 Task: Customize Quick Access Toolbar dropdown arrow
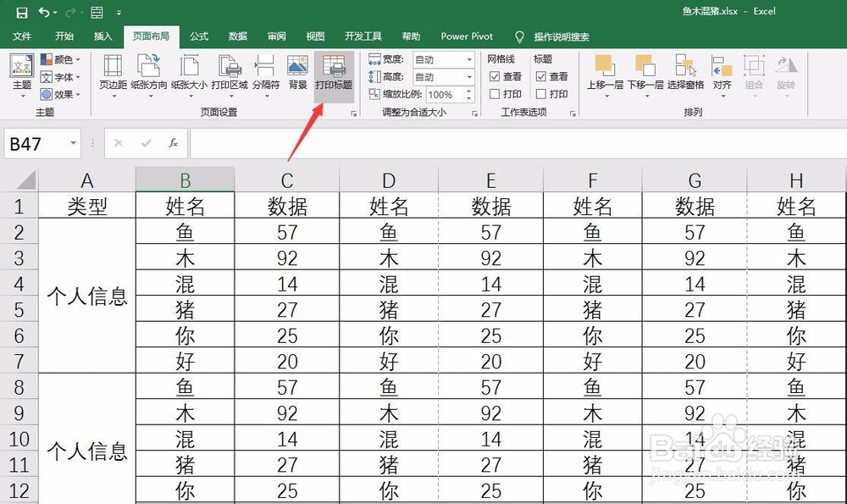pos(119,13)
